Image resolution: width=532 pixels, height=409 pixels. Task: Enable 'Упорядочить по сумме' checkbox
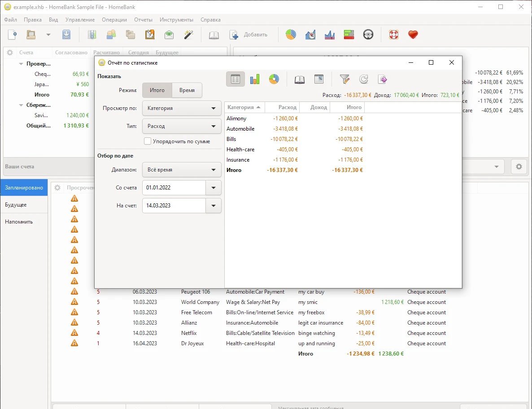148,141
